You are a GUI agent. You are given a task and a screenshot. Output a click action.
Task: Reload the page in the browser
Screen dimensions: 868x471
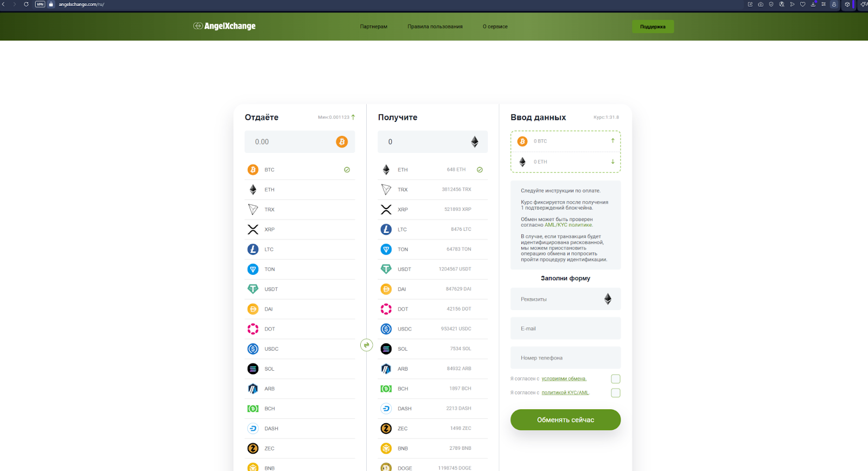pyautogui.click(x=26, y=4)
